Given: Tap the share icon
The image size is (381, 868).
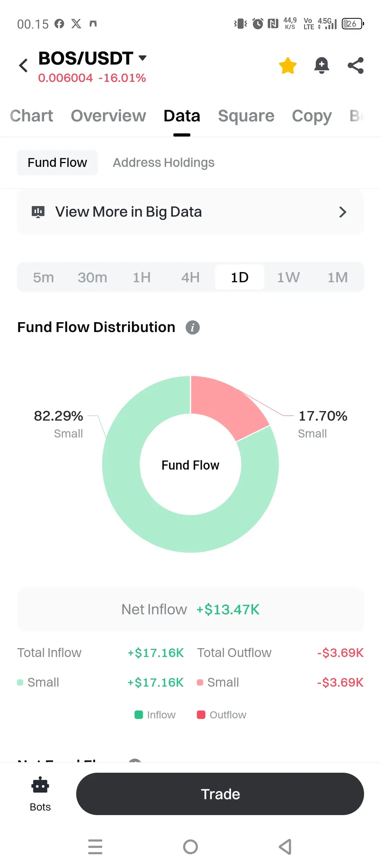Looking at the screenshot, I should (355, 66).
